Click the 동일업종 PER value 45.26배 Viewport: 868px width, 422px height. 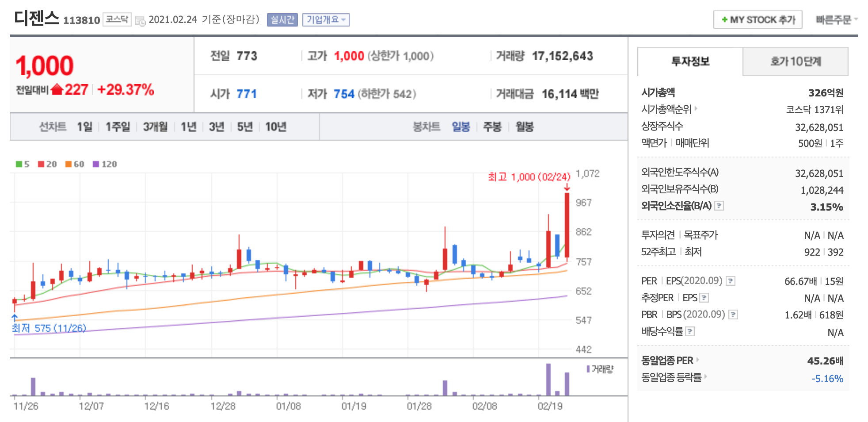point(825,361)
